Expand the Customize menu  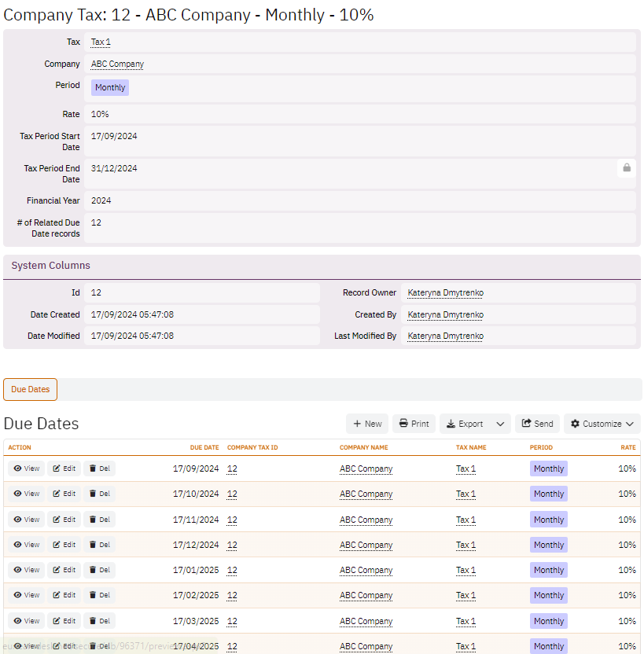coord(602,424)
